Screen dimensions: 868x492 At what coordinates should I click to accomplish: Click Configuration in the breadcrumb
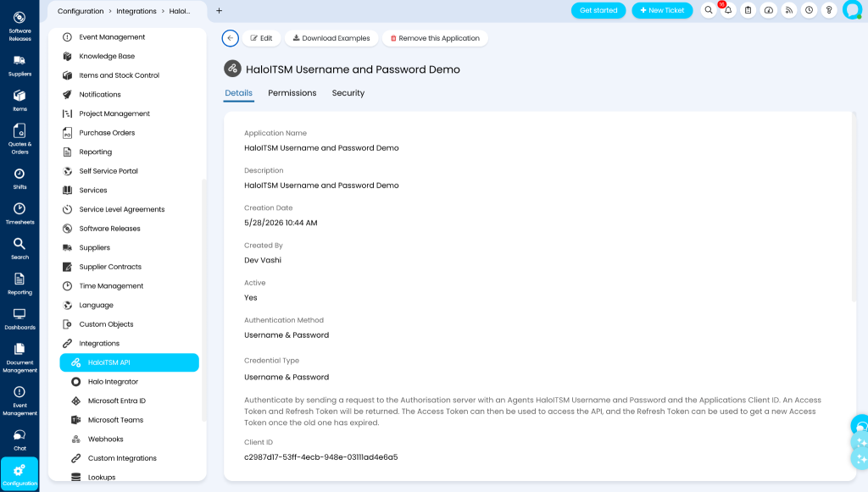(81, 11)
